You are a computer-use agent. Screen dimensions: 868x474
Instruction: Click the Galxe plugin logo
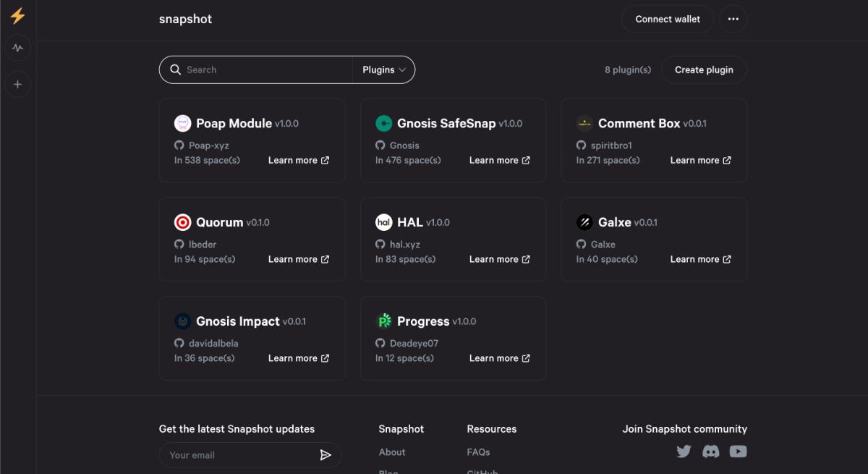pos(584,222)
